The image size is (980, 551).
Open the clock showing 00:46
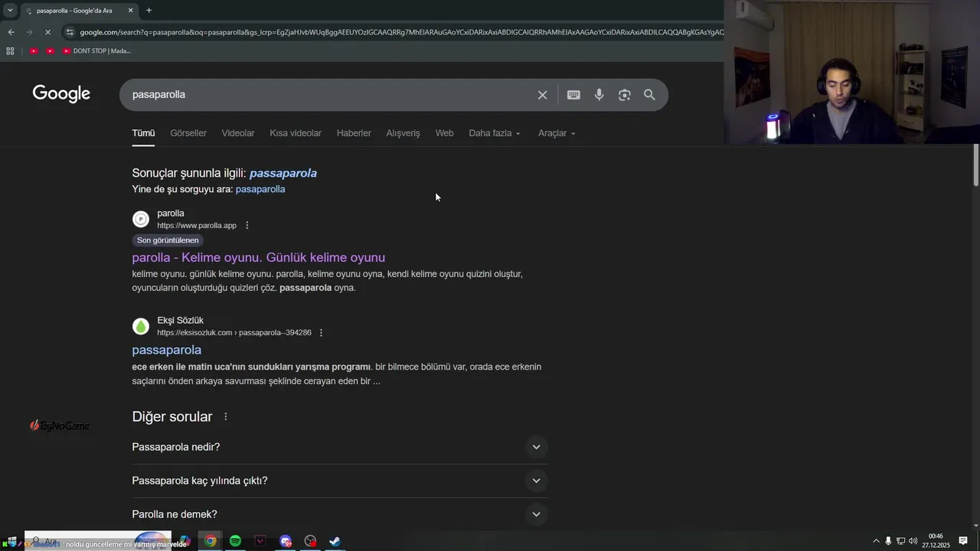pyautogui.click(x=936, y=541)
